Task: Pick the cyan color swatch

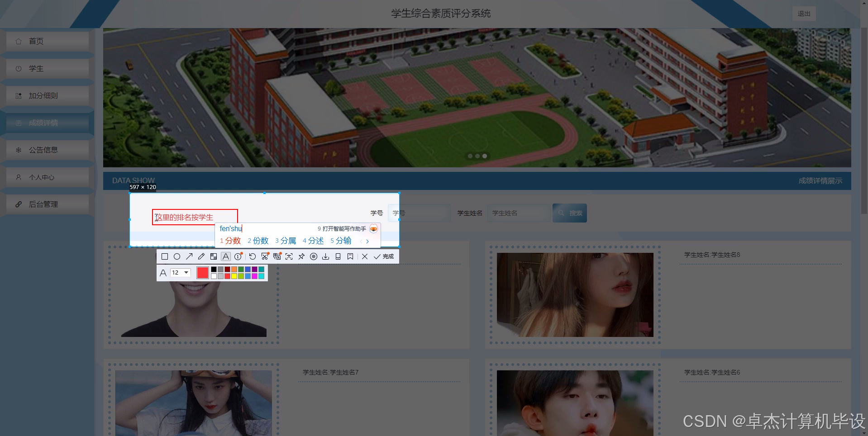Action: pos(261,276)
